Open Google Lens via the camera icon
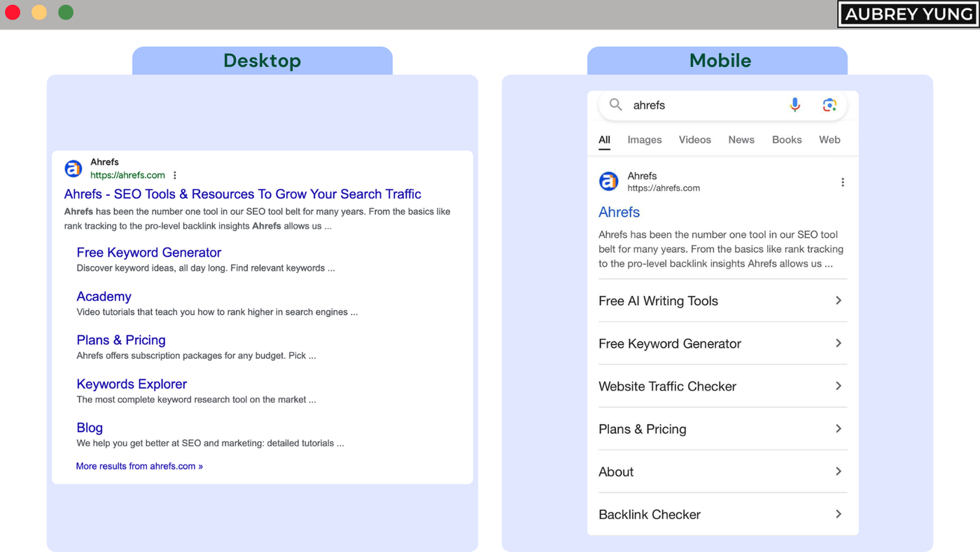 [x=829, y=104]
